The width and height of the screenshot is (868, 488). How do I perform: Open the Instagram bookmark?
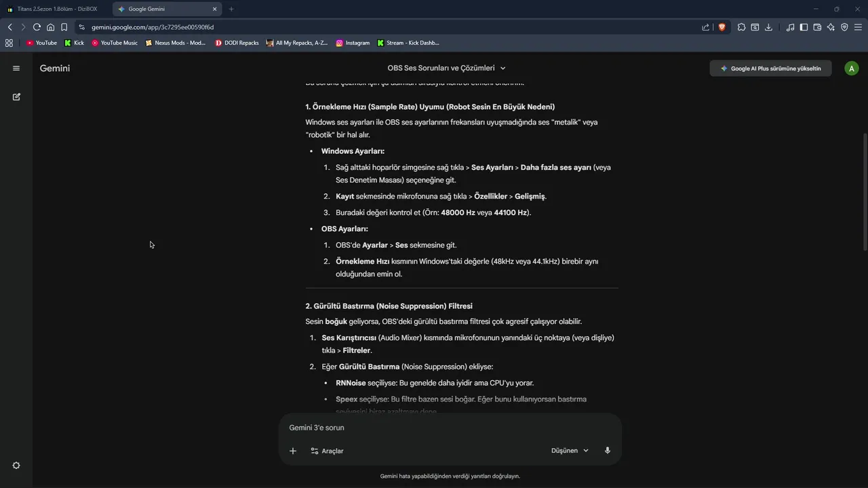(353, 43)
